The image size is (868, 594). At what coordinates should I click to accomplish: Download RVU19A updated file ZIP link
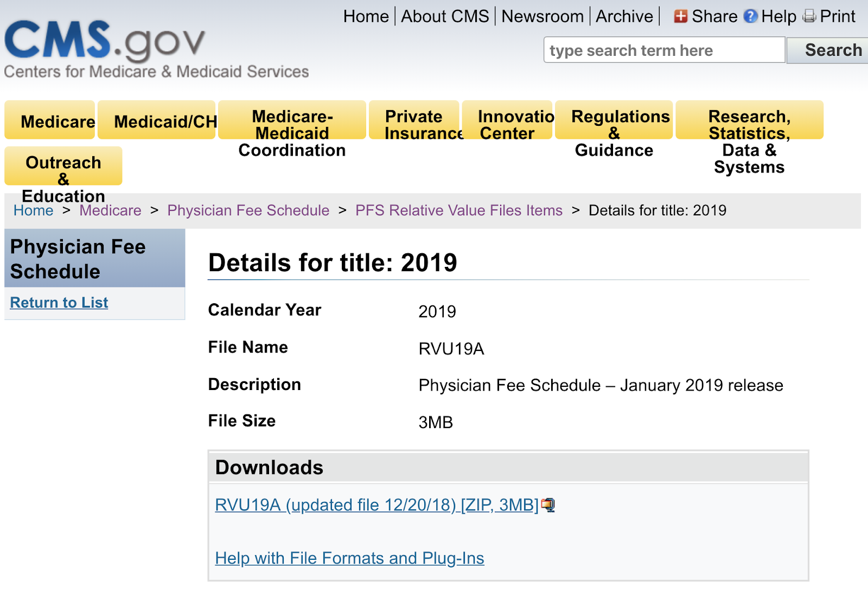pyautogui.click(x=376, y=505)
